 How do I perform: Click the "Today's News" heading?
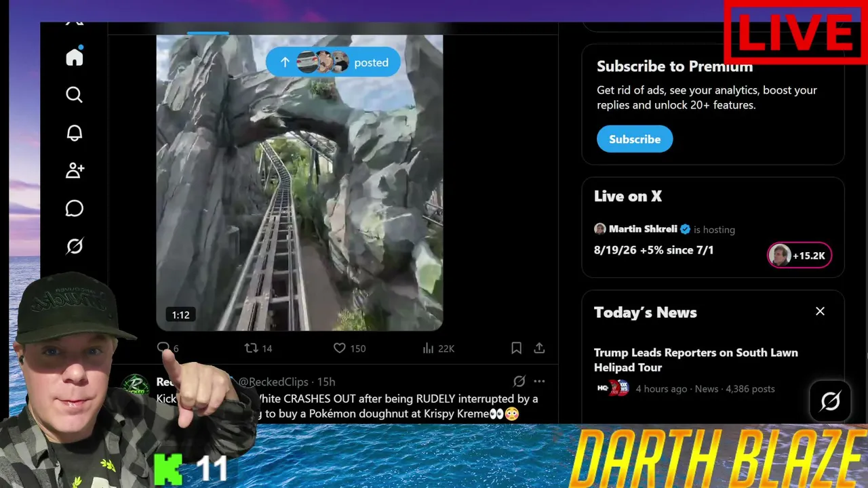[646, 312]
